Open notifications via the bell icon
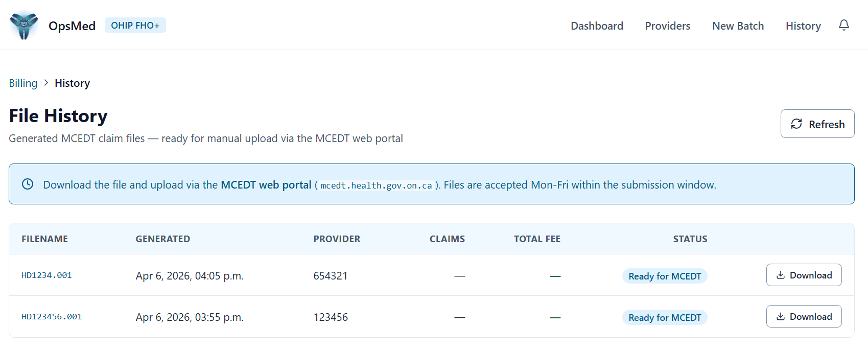The height and width of the screenshot is (350, 868). point(844,25)
